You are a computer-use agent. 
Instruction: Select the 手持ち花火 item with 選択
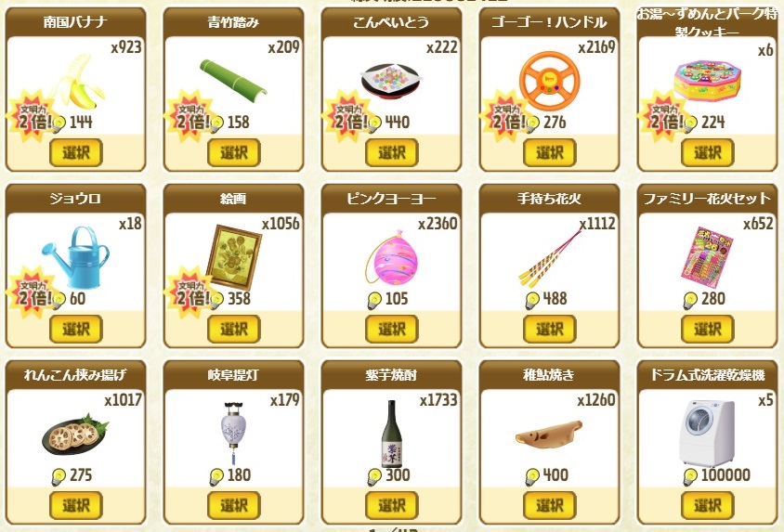[550, 329]
